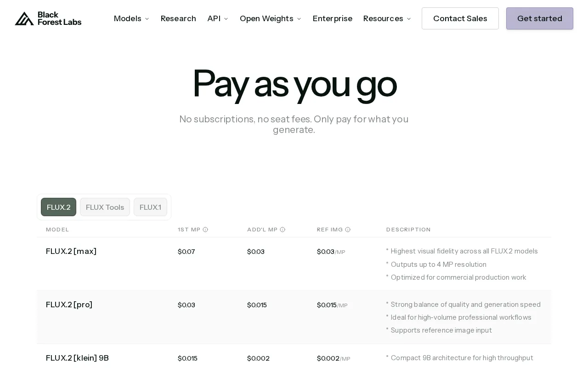Click the Get started button

(540, 18)
